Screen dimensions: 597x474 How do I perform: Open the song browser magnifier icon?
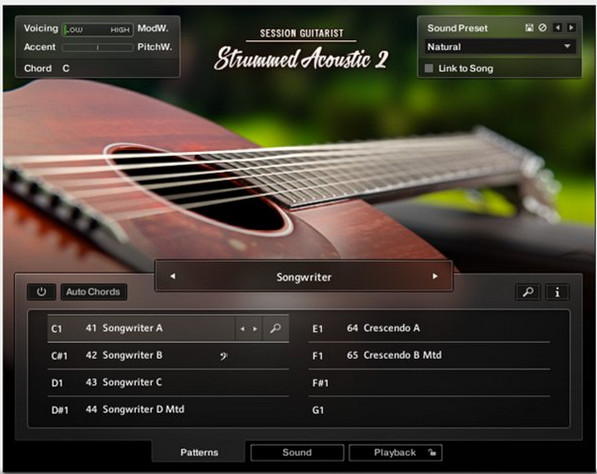528,292
